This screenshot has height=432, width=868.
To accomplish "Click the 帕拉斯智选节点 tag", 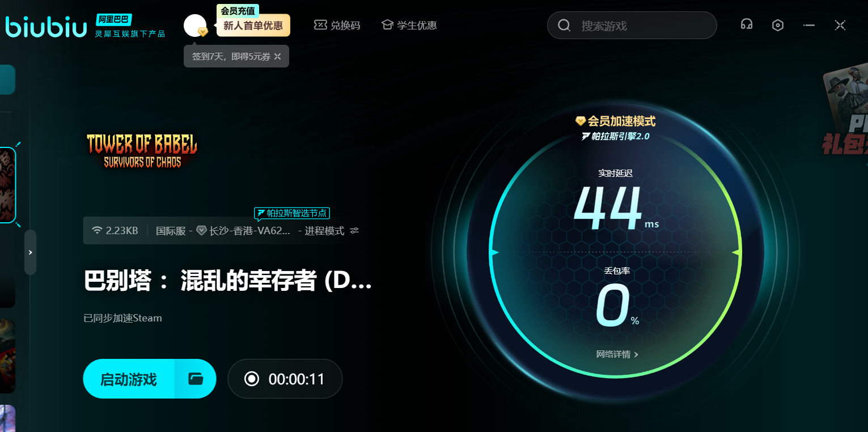I will pyautogui.click(x=292, y=213).
